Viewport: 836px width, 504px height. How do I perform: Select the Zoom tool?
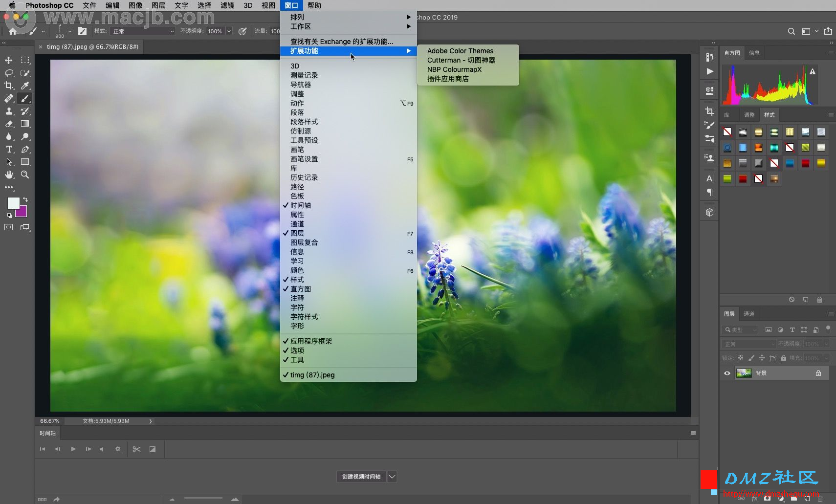(x=25, y=175)
